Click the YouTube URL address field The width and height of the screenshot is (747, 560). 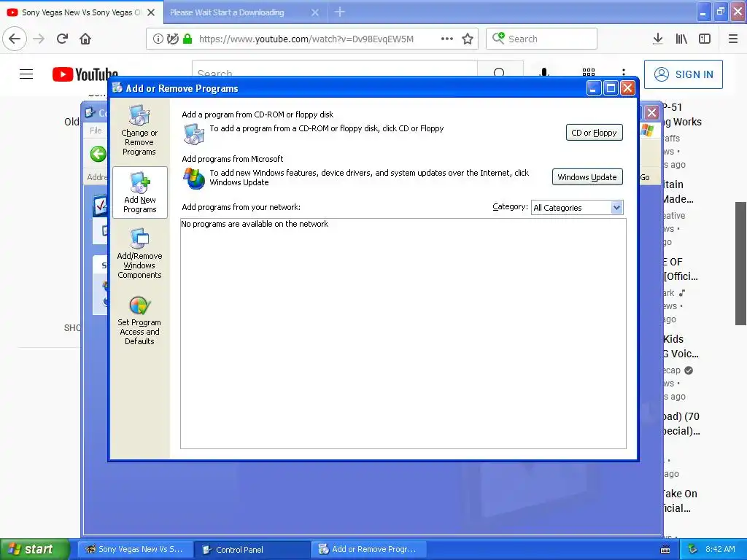306,39
